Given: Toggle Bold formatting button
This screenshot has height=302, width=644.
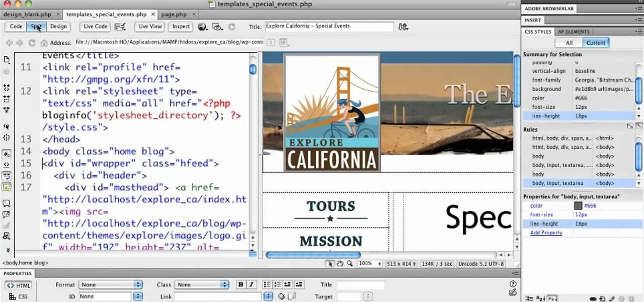Looking at the screenshot, I should pos(241,284).
